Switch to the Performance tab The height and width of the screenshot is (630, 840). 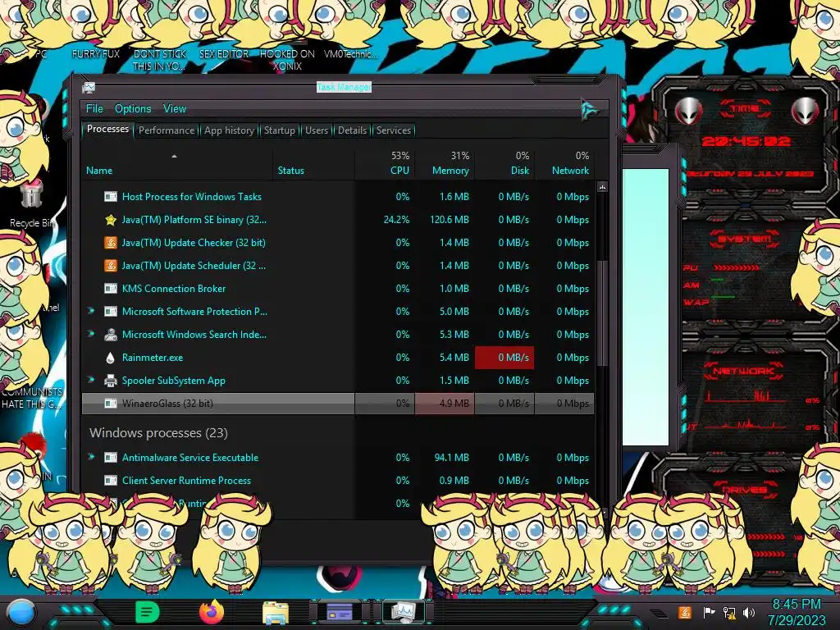167,130
